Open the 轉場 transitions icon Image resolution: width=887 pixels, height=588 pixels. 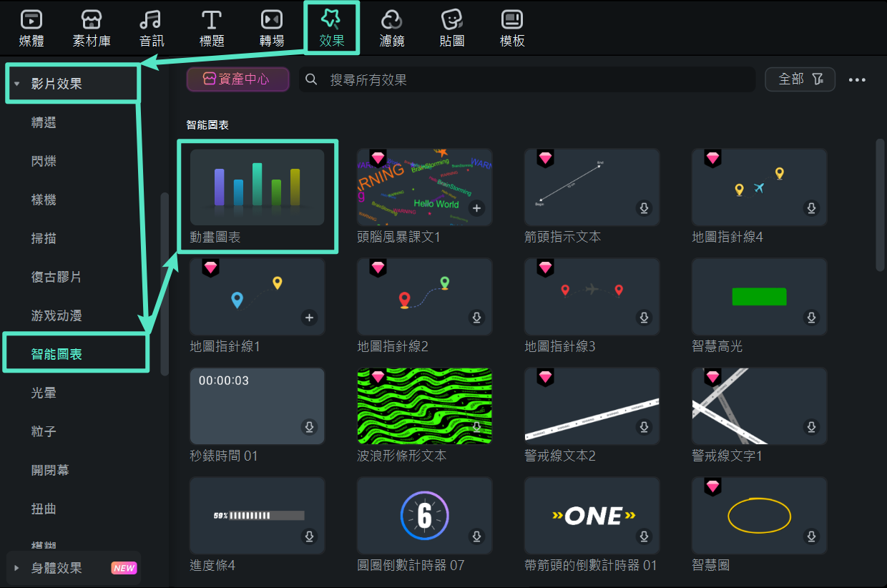pyautogui.click(x=271, y=20)
